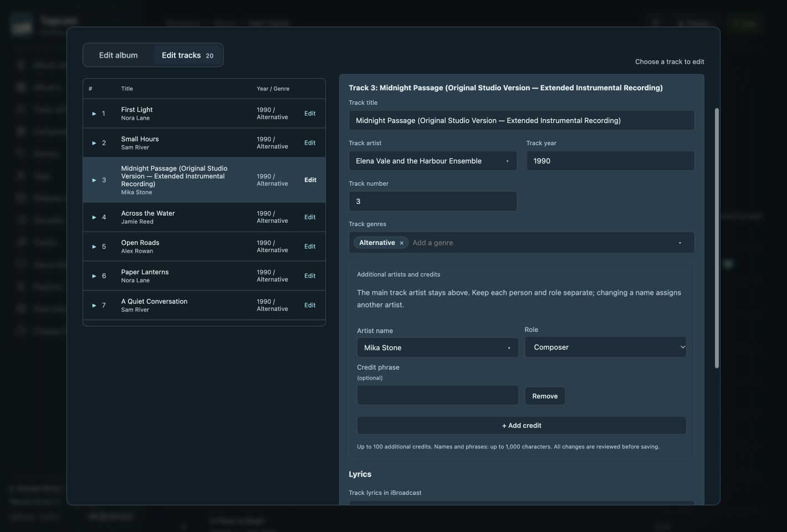Click the "Choose a track to edit" text
This screenshot has height=532, width=787.
point(670,62)
